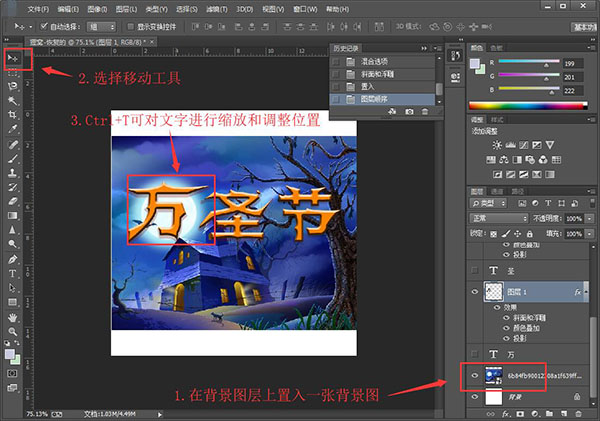Screen dimensions: 600x421
Task: Toggle the 自动选择 checkbox
Action: point(44,26)
